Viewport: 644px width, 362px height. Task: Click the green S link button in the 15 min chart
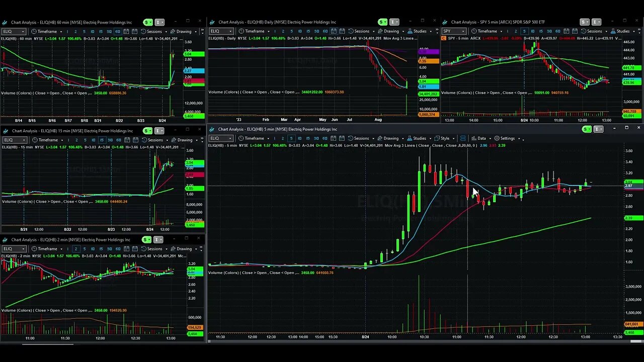click(x=148, y=131)
